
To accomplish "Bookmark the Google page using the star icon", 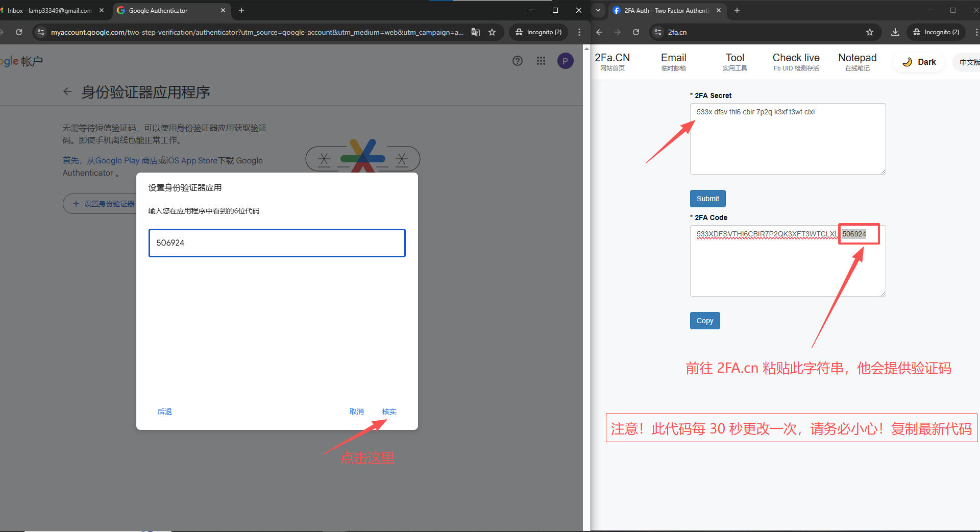I will (492, 32).
